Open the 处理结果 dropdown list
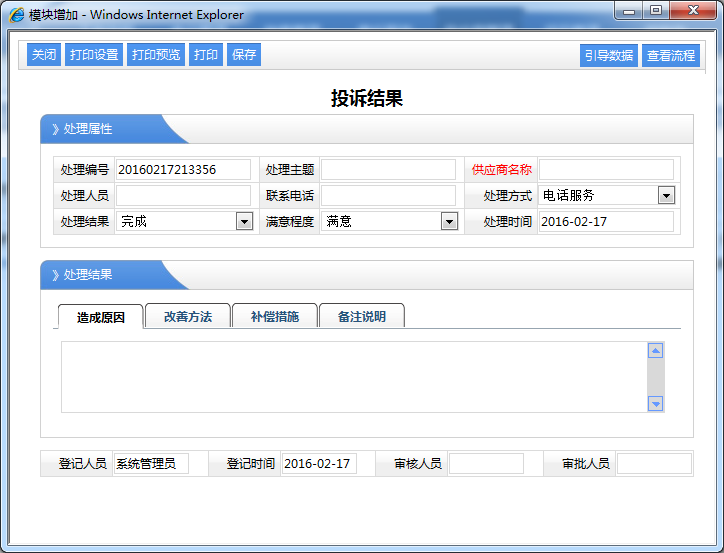724x553 pixels. [244, 222]
